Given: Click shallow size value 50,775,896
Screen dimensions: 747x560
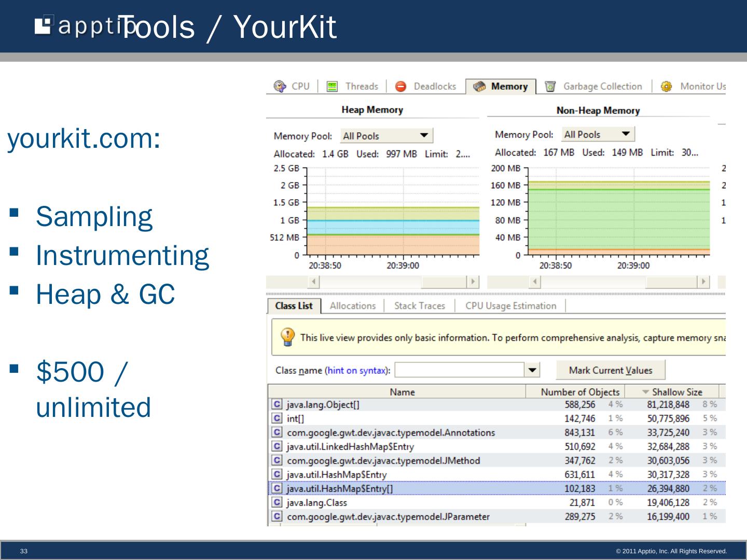Looking at the screenshot, I should click(x=668, y=418).
